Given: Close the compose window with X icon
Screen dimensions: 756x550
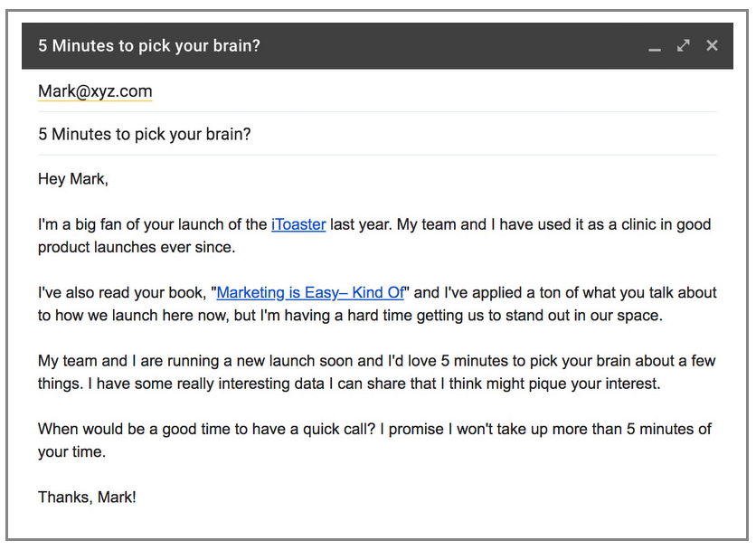Looking at the screenshot, I should [x=712, y=45].
